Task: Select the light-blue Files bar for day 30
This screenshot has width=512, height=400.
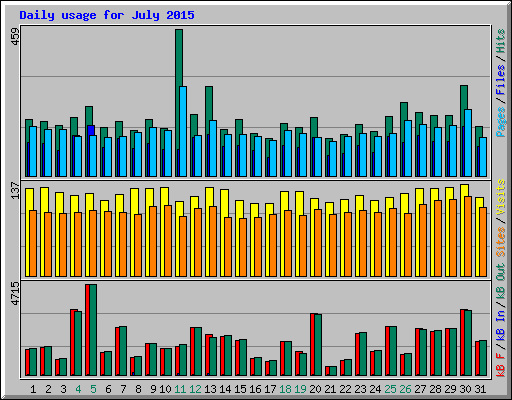Action: point(468,143)
